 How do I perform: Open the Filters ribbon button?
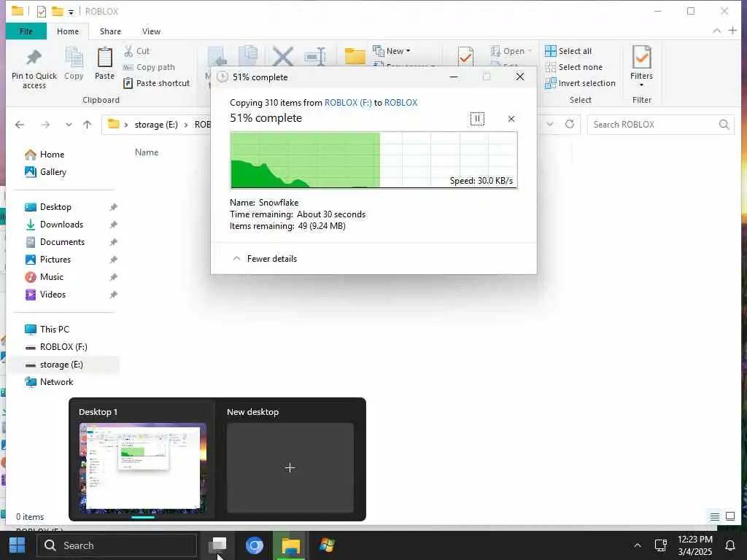pyautogui.click(x=641, y=66)
